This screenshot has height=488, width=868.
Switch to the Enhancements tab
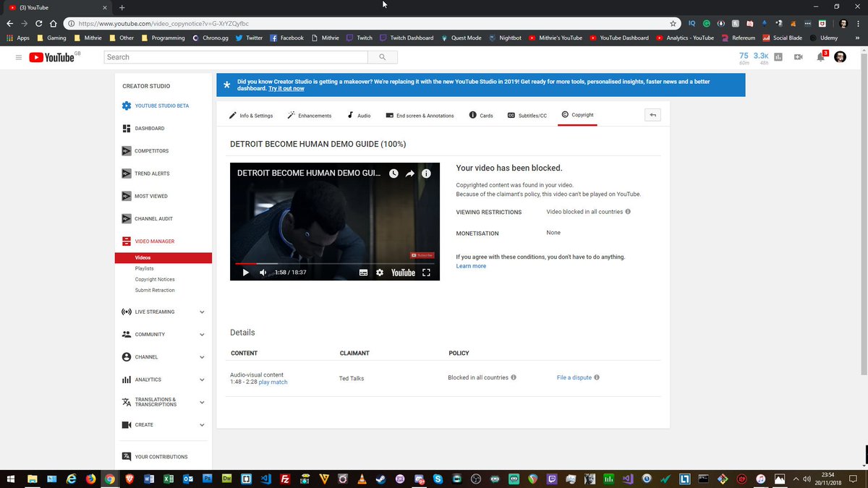(309, 116)
